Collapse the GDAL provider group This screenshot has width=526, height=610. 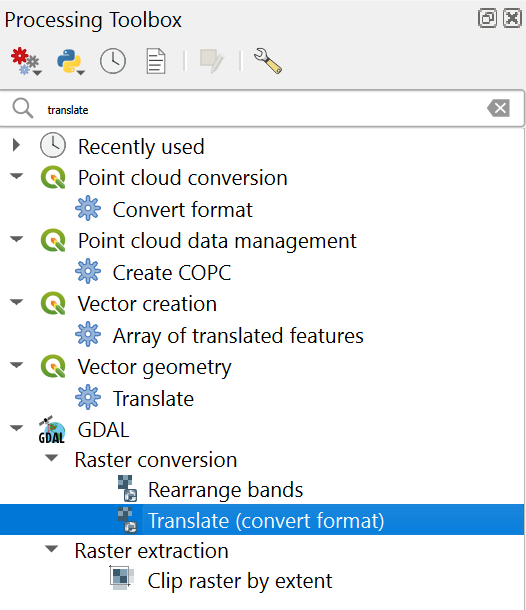point(16,428)
